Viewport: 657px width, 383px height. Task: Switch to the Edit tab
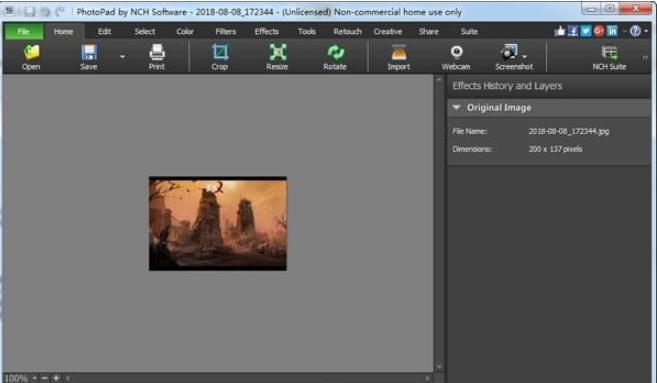click(104, 31)
